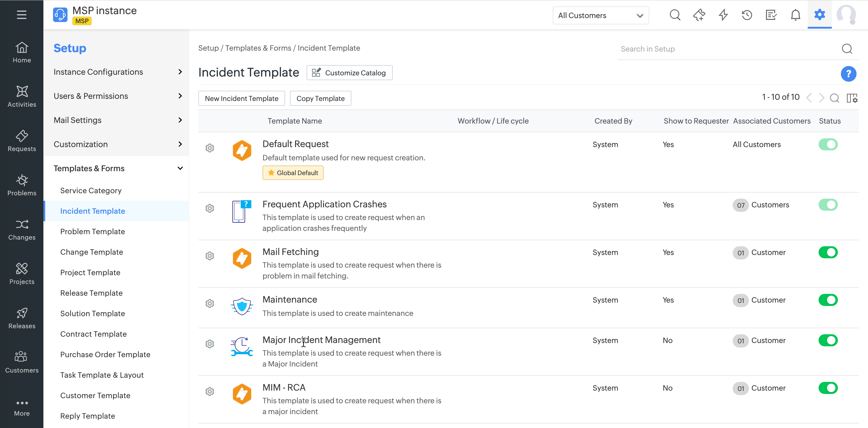
Task: Open the bell notifications icon
Action: [795, 15]
